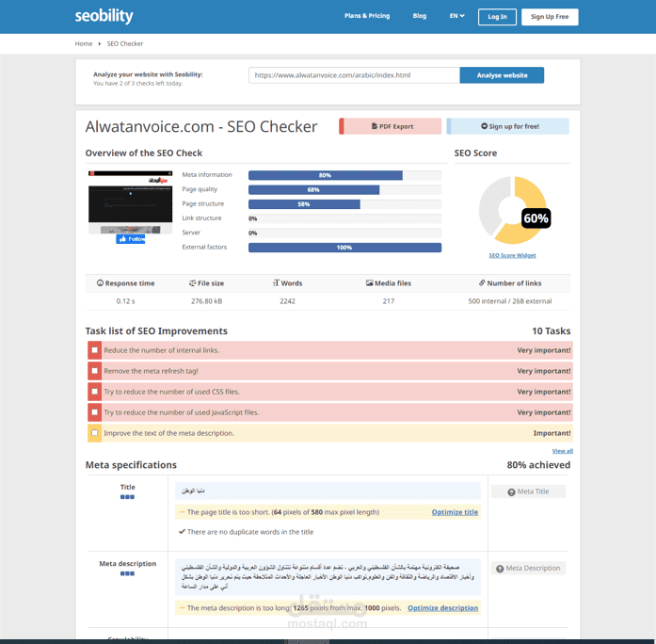Screen dimensions: 656x644
Task: Check 'Remove the meta refresh tag!' task
Action: coord(94,371)
